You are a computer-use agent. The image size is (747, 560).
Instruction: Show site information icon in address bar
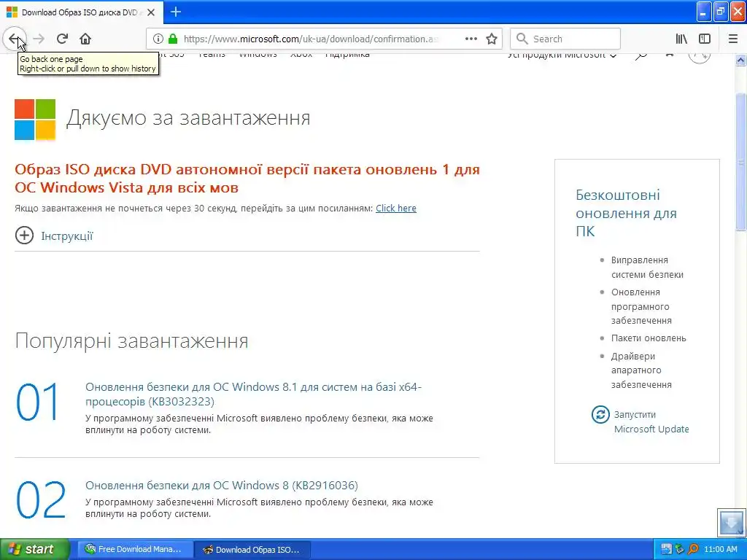(x=158, y=39)
